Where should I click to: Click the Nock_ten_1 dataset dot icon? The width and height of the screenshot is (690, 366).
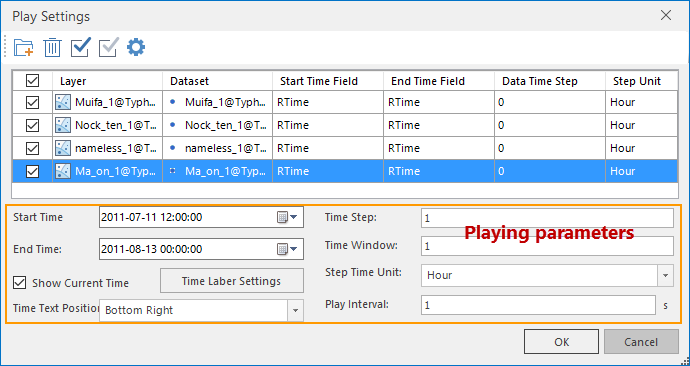(x=172, y=125)
